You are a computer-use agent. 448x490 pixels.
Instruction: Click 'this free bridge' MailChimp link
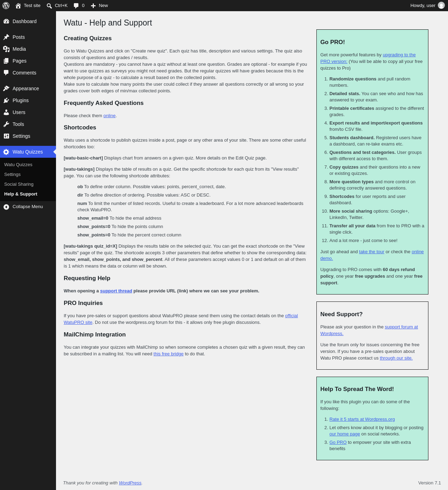[168, 354]
